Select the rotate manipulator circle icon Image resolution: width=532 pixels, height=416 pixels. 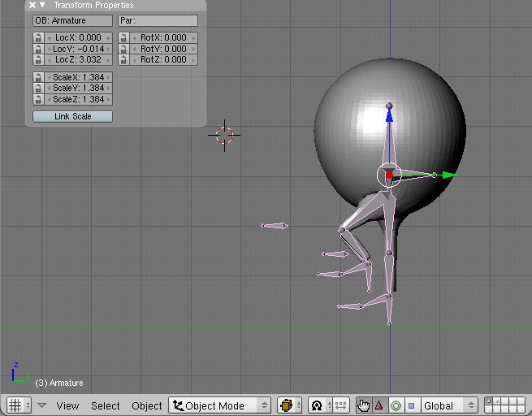point(396,405)
